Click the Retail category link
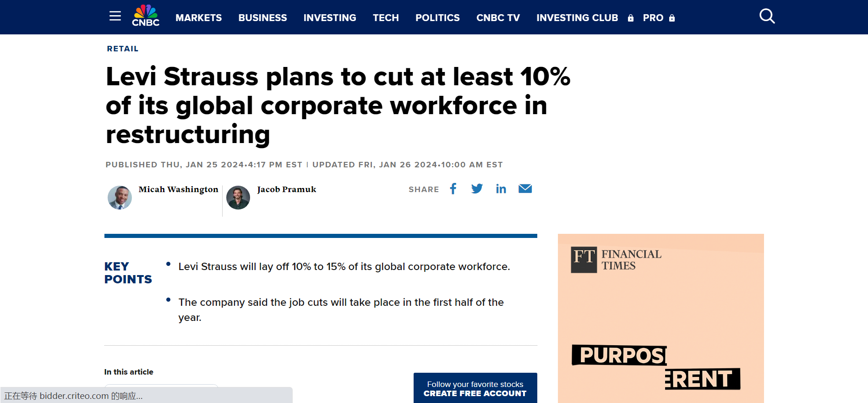This screenshot has width=868, height=403. [123, 49]
